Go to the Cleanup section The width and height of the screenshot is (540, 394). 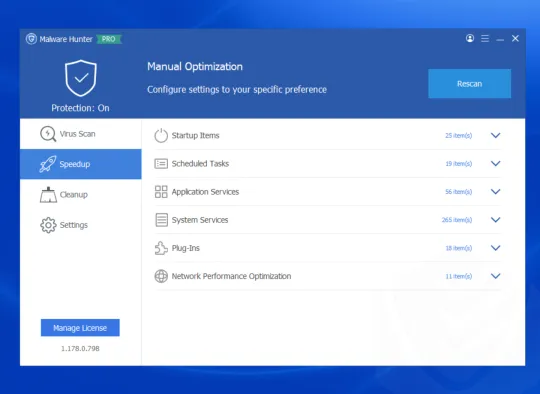81,195
